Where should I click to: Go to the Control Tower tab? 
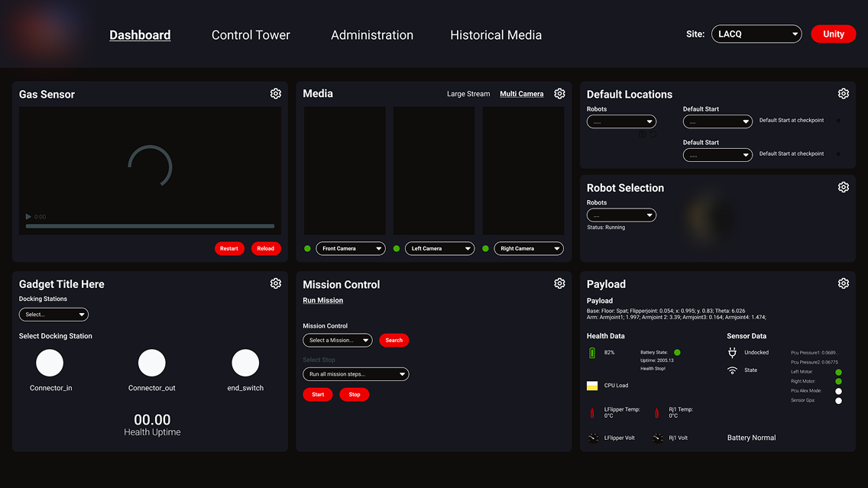pos(251,35)
